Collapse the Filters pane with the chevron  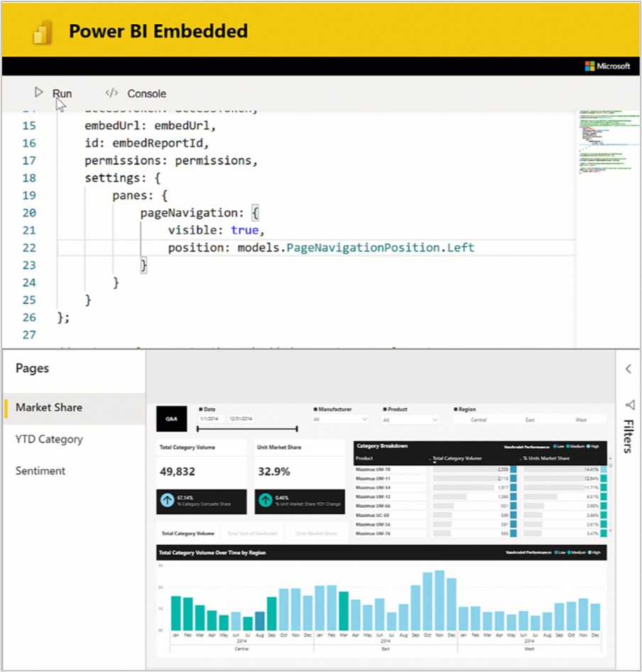tap(629, 369)
